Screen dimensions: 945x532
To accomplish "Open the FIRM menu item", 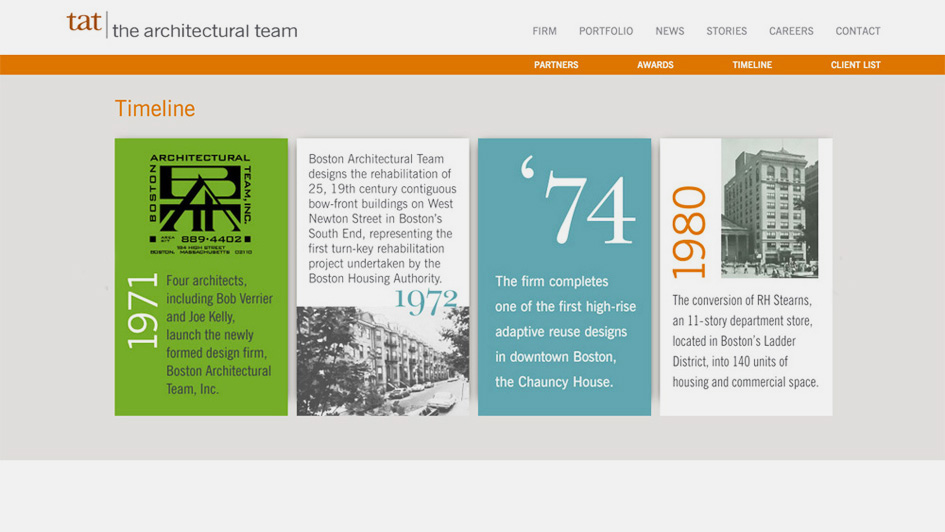I will [544, 31].
